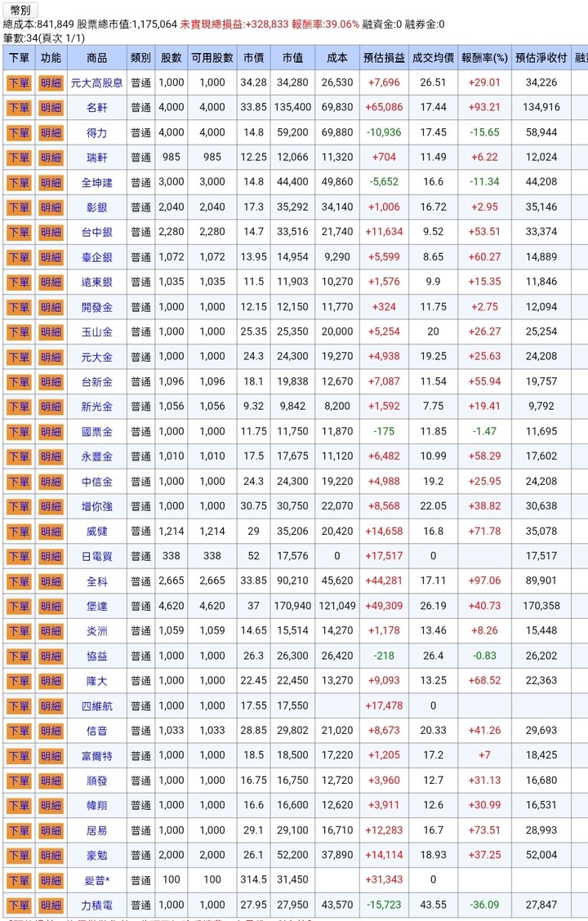Screen dimensions: 588x921
Task: View 明細 of 名軒
Action: pos(51,108)
